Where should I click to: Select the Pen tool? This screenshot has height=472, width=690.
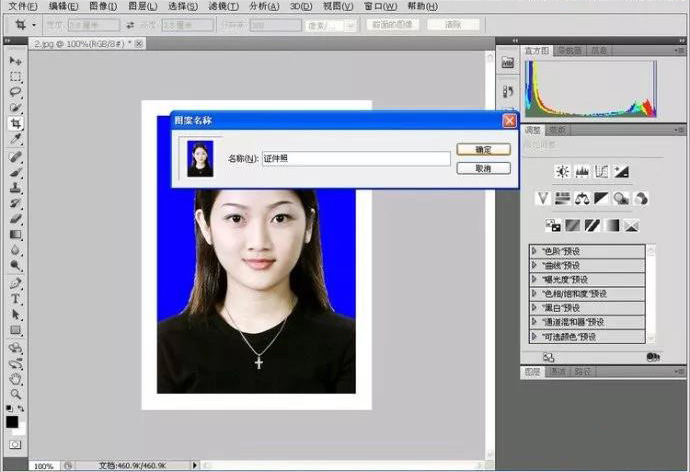[15, 283]
